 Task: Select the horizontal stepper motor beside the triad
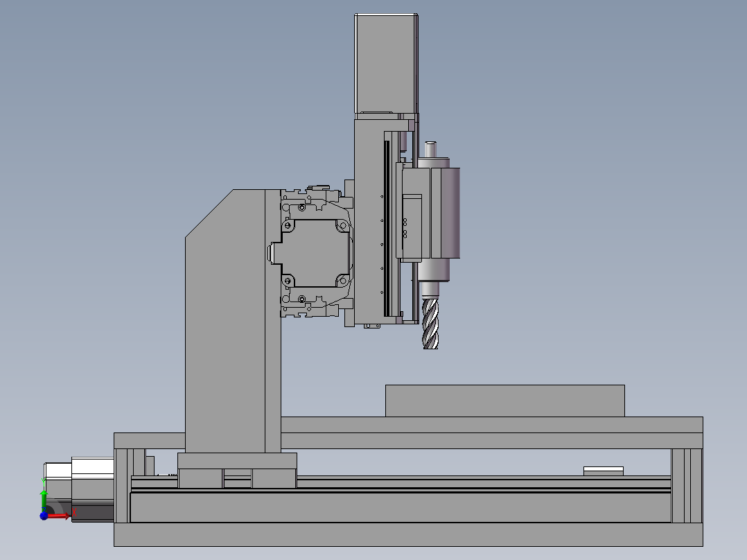[x=80, y=489]
